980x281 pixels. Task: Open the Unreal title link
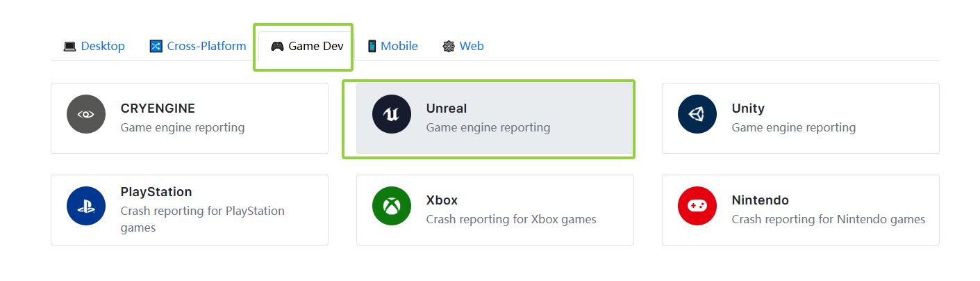click(447, 109)
